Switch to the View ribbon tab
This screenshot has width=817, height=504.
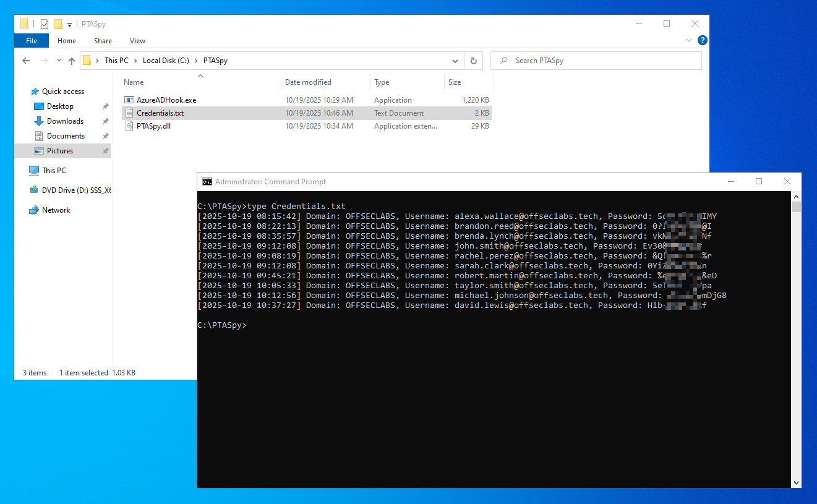click(137, 41)
